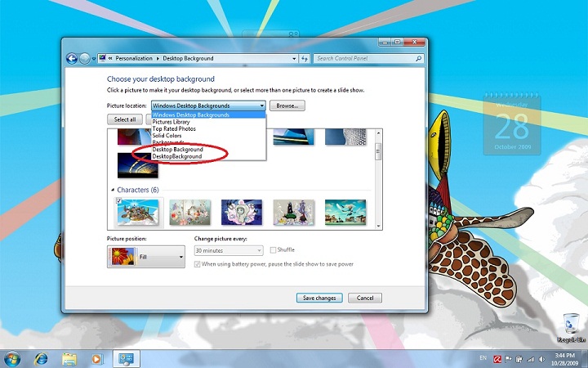
Task: Click the wallpaper list scroll down arrow
Action: click(x=378, y=226)
